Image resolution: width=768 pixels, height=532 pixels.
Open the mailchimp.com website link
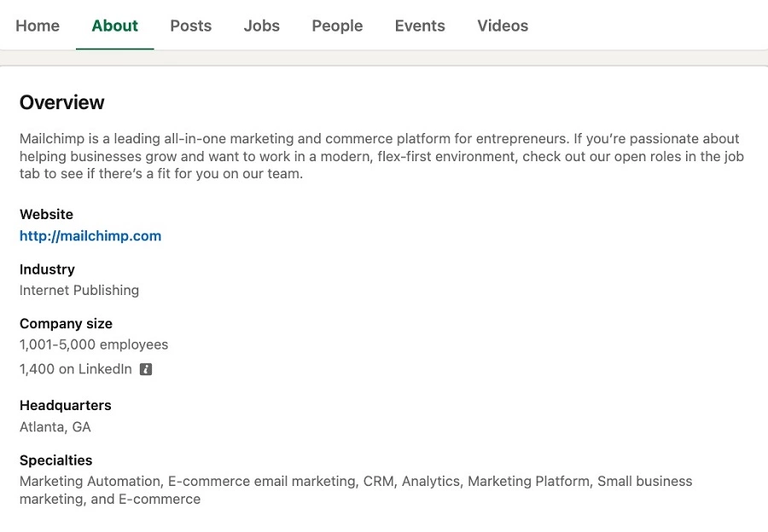(x=90, y=236)
